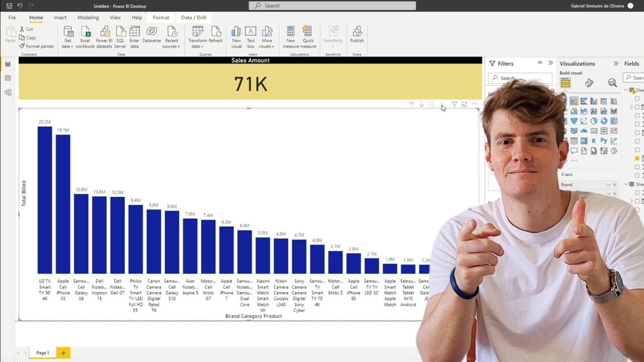Choose the Q&A speech bubble visual
Viewport: 644px width, 362px height.
(574, 151)
